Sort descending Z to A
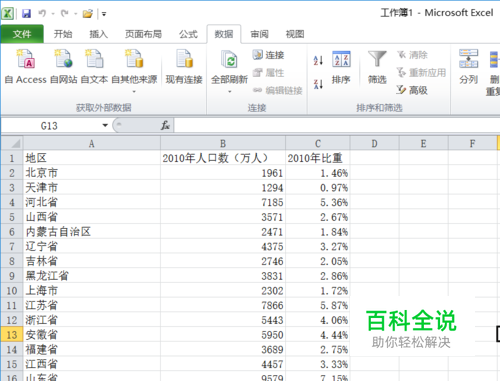500x381 pixels. coord(318,84)
